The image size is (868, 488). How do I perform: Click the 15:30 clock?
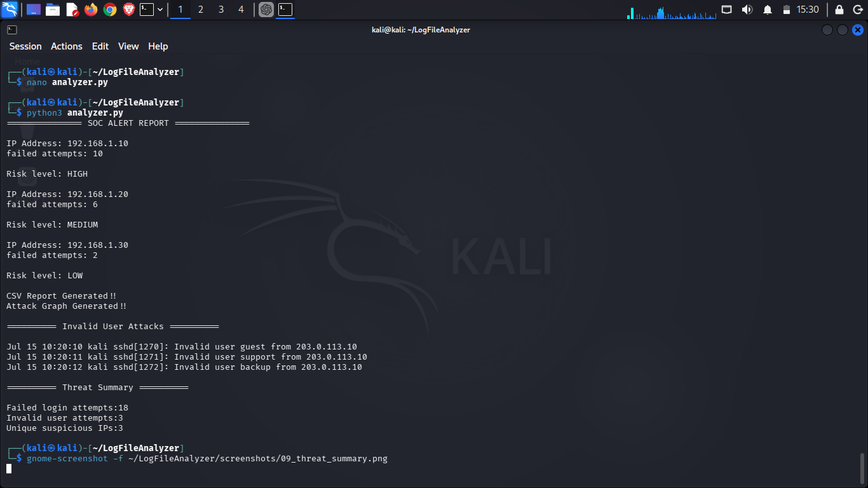point(808,10)
